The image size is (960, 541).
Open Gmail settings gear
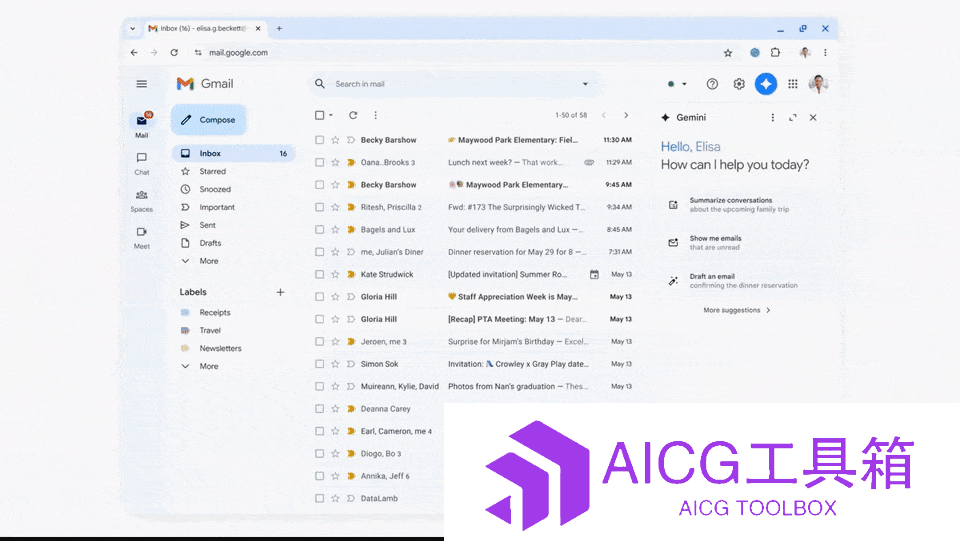[x=739, y=84]
